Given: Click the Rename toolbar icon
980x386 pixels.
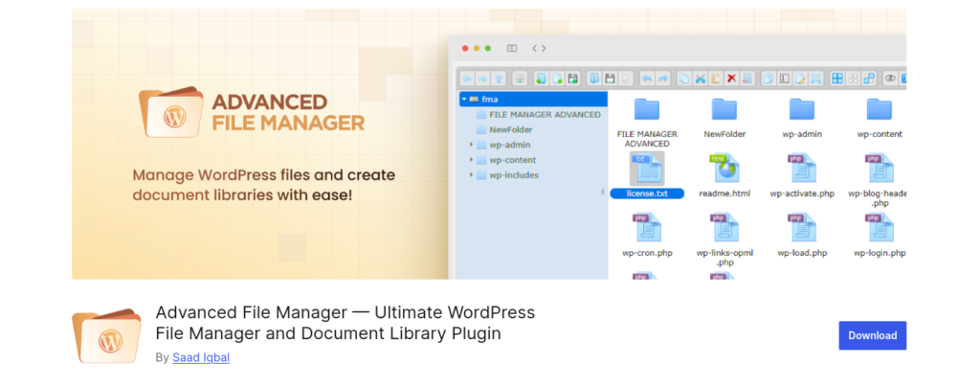Looking at the screenshot, I should 785,79.
